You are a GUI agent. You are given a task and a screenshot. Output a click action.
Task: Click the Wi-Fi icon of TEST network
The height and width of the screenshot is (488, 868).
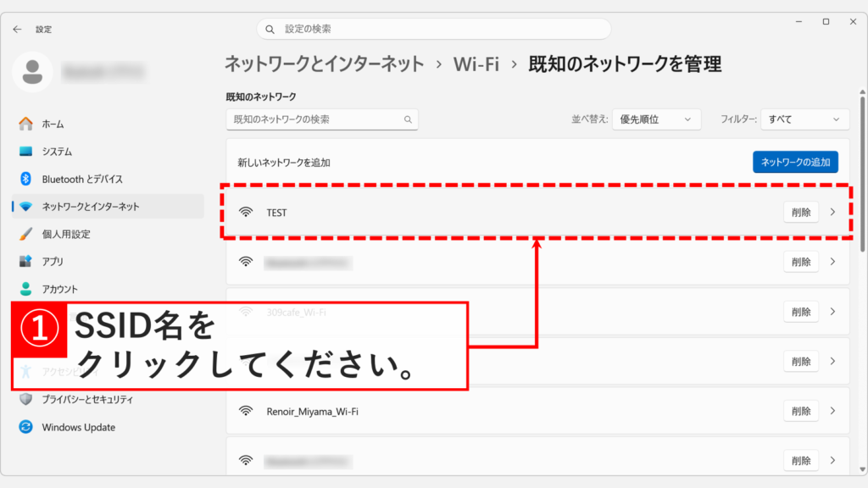coord(246,213)
